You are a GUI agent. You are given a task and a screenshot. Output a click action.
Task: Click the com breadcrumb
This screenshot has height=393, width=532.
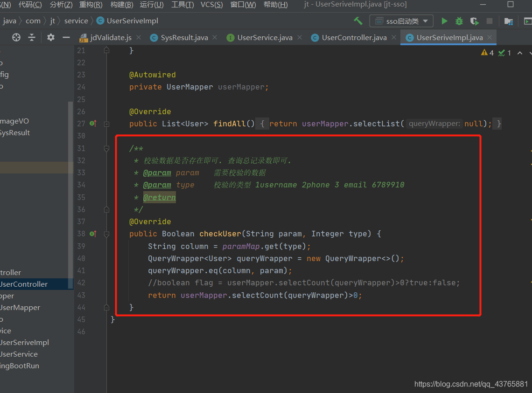(33, 21)
